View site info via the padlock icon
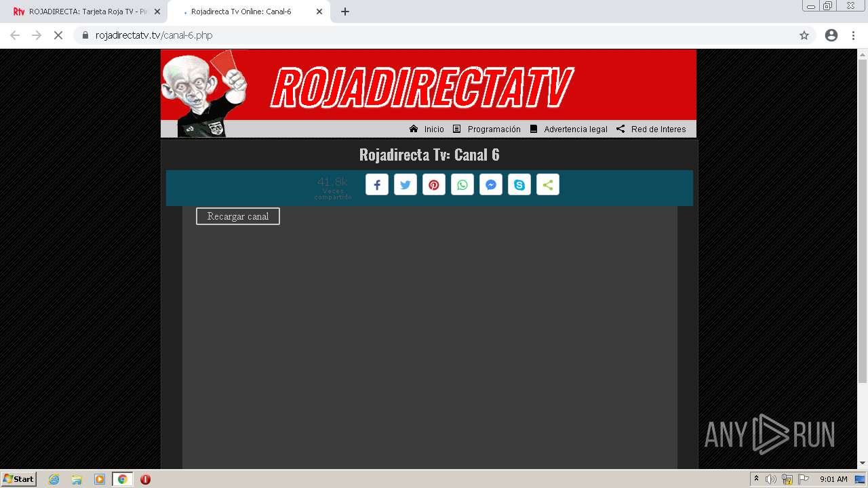Viewport: 868px width, 488px height. coord(85,35)
